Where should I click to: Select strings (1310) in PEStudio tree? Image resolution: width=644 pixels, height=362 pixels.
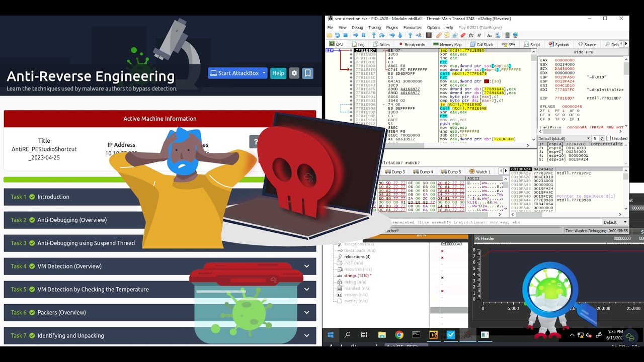(x=357, y=276)
